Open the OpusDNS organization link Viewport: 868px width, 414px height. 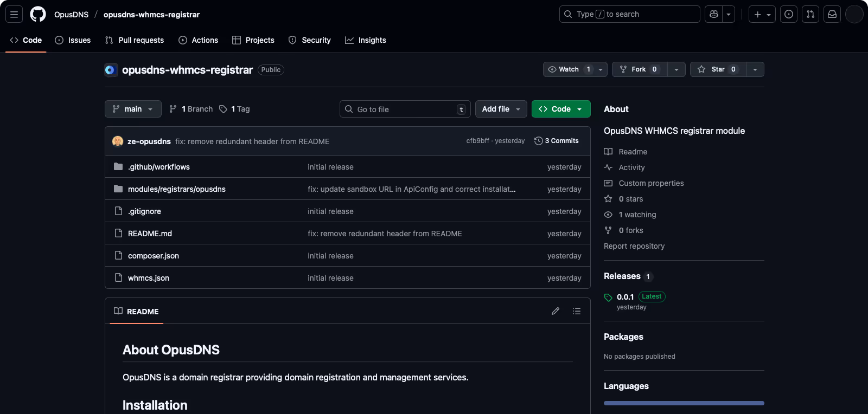tap(71, 15)
